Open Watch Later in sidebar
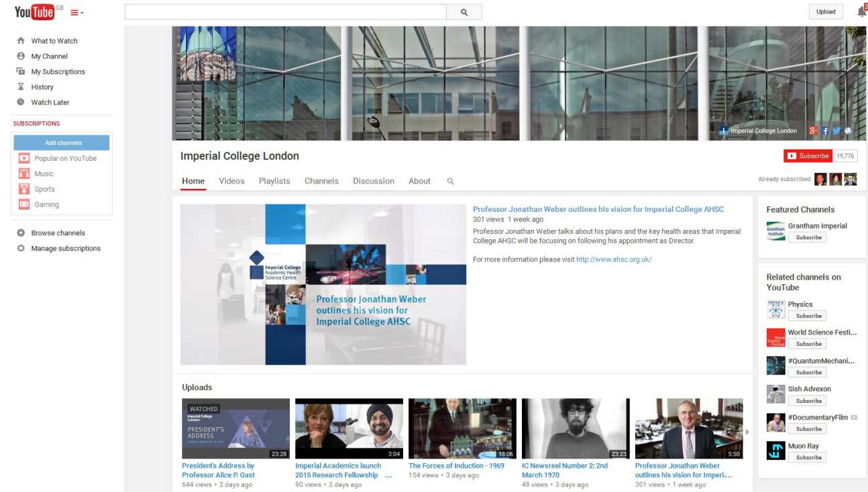Image resolution: width=868 pixels, height=492 pixels. (50, 103)
